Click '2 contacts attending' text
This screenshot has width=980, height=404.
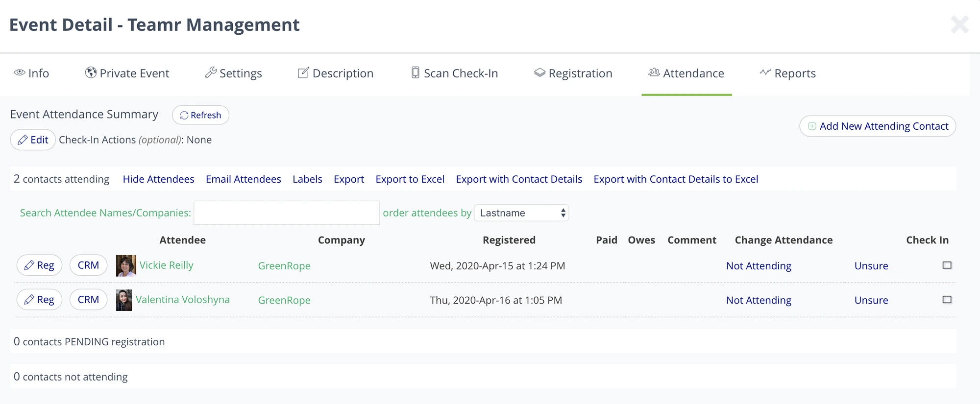click(61, 179)
